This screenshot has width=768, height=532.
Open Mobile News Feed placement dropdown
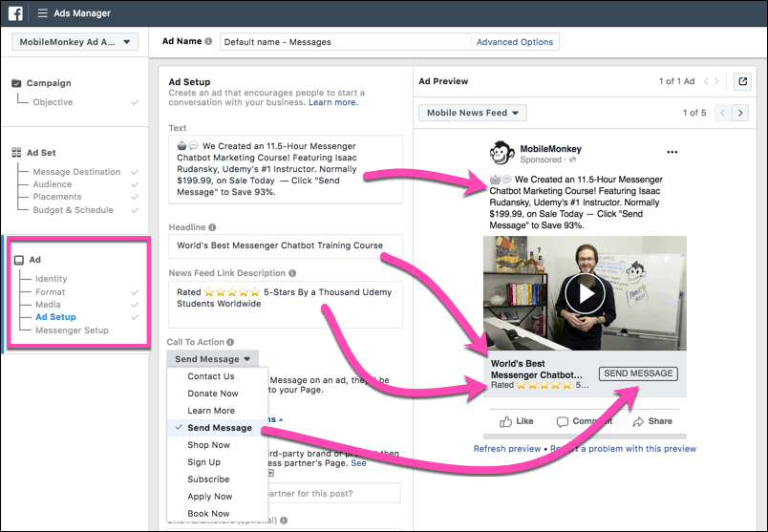coord(473,113)
